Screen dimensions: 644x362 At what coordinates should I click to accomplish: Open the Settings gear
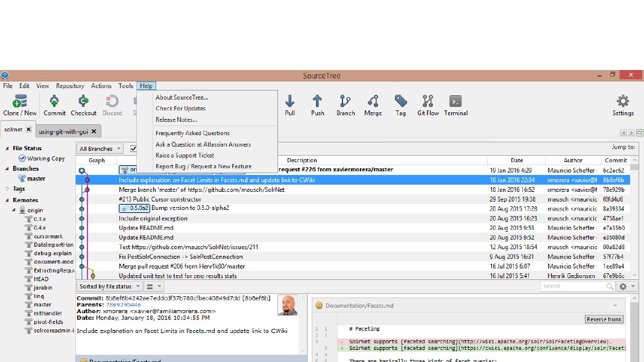623,105
